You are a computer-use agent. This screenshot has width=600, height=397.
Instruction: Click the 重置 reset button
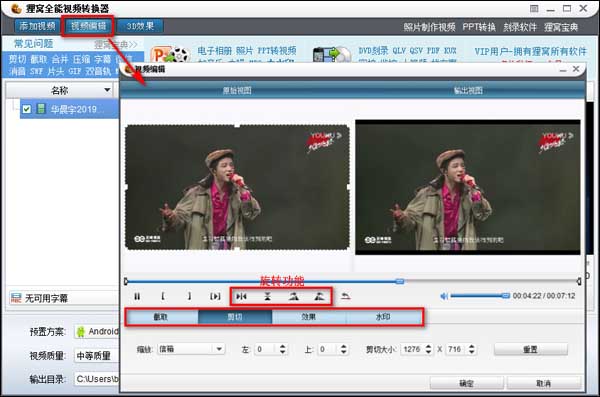click(x=530, y=349)
